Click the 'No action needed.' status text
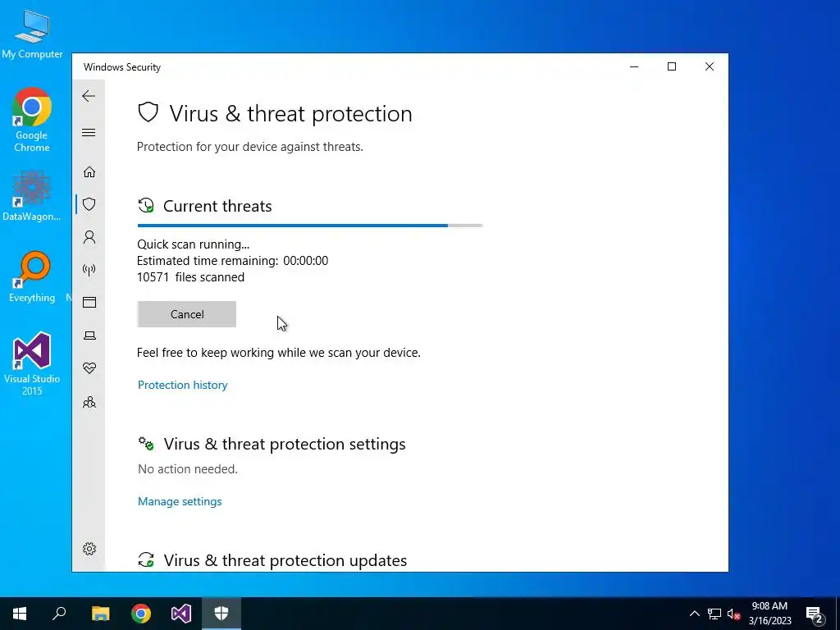This screenshot has width=840, height=630. [188, 469]
